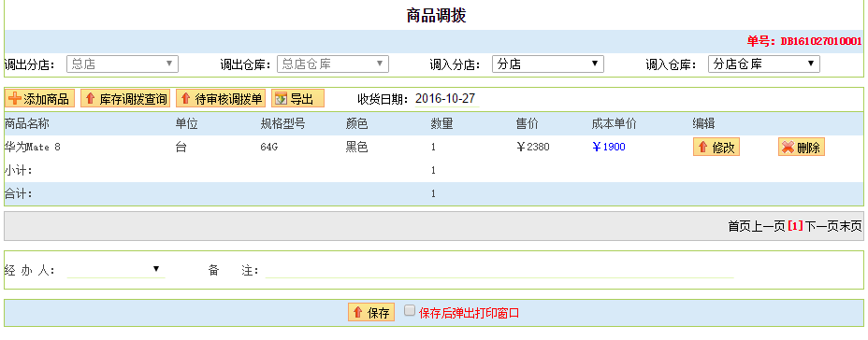Click the 数量 column header

click(x=441, y=124)
